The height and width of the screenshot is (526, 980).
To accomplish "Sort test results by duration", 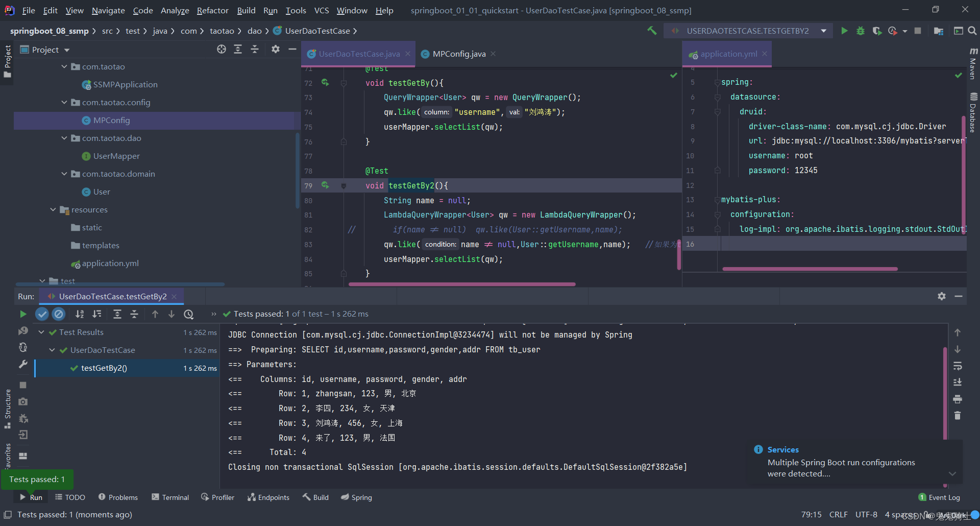I will [x=97, y=314].
